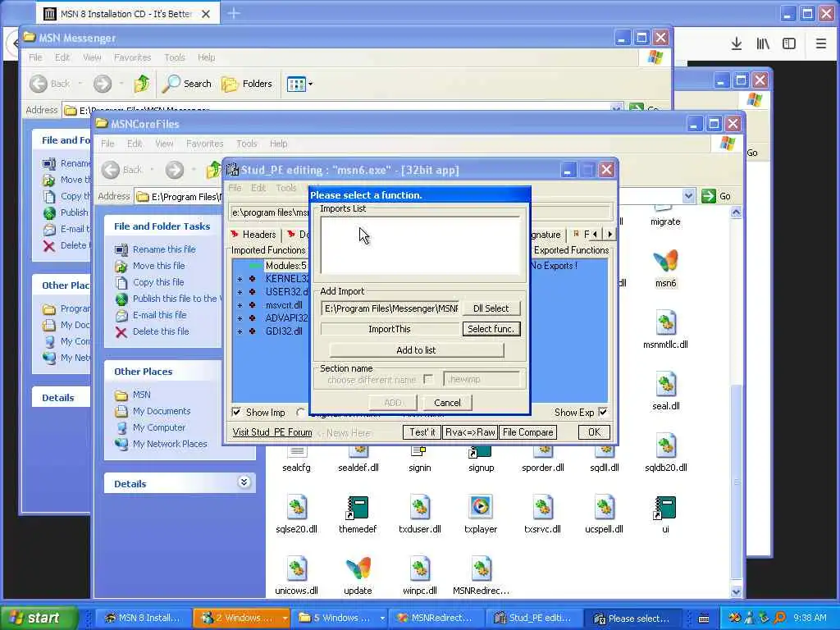Expand the Details panel chevron
Image resolution: width=840 pixels, height=630 pixels.
coord(244,482)
